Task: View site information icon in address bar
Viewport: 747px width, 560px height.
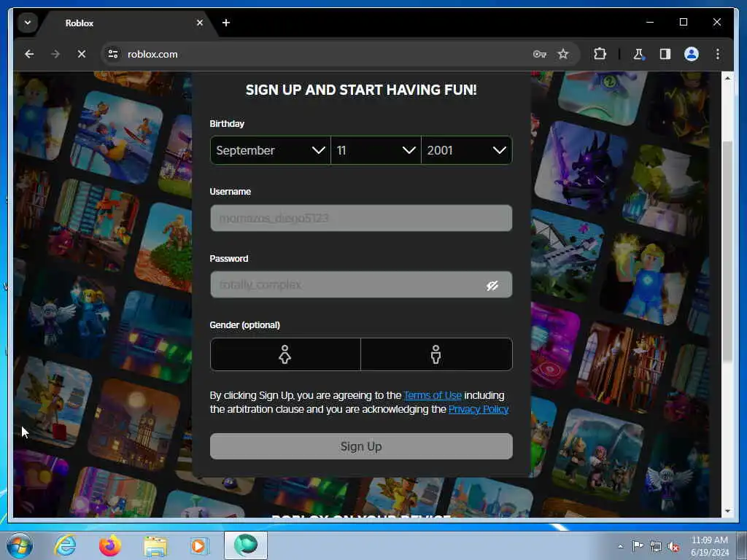Action: tap(113, 54)
